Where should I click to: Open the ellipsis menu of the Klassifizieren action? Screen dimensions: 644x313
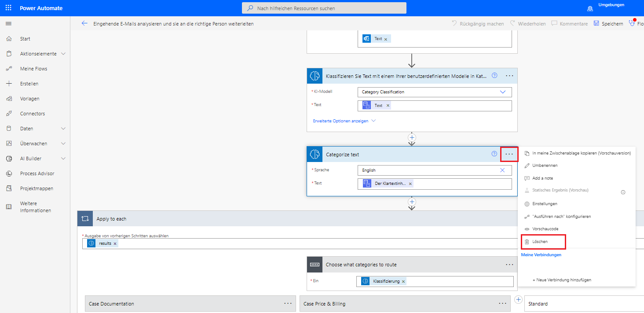point(509,76)
